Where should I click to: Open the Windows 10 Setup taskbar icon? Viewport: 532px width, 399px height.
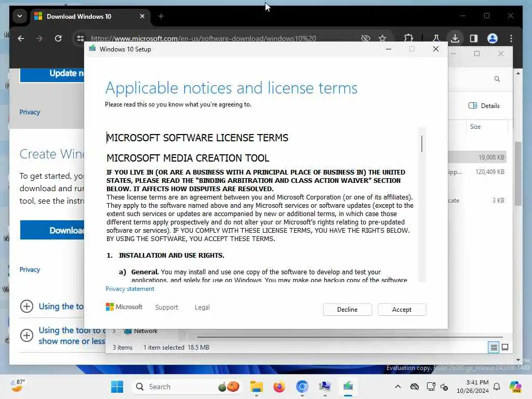pyautogui.click(x=348, y=387)
